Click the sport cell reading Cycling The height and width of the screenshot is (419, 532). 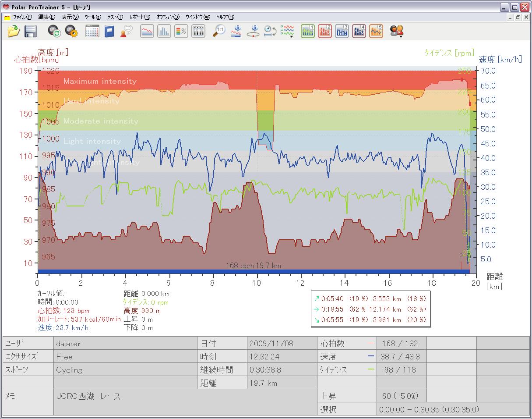125,369
